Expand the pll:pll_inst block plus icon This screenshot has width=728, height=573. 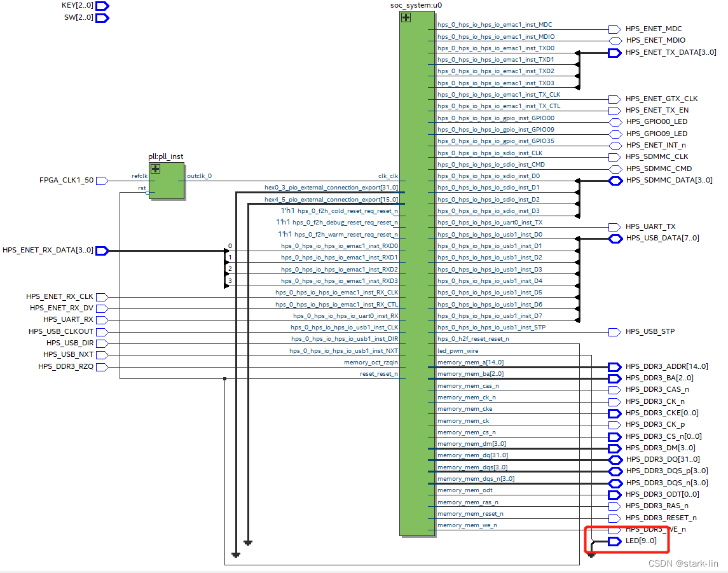click(156, 169)
